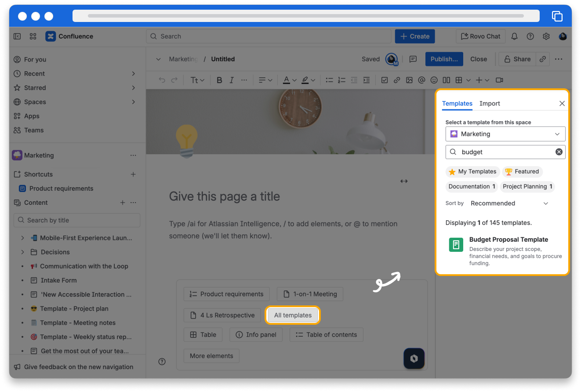Click the Italic formatting icon
The width and height of the screenshot is (581, 392).
[232, 80]
